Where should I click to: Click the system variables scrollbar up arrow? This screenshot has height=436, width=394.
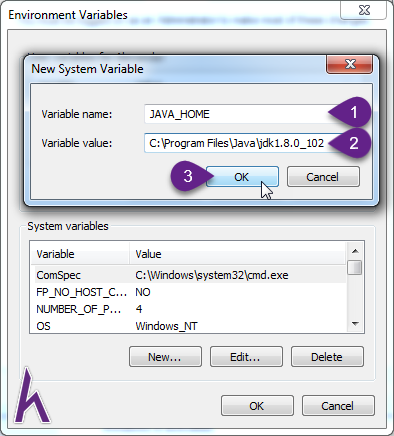tap(355, 251)
